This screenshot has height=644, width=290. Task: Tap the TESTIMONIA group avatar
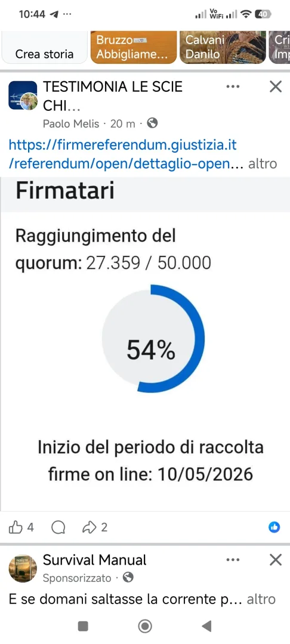[23, 95]
